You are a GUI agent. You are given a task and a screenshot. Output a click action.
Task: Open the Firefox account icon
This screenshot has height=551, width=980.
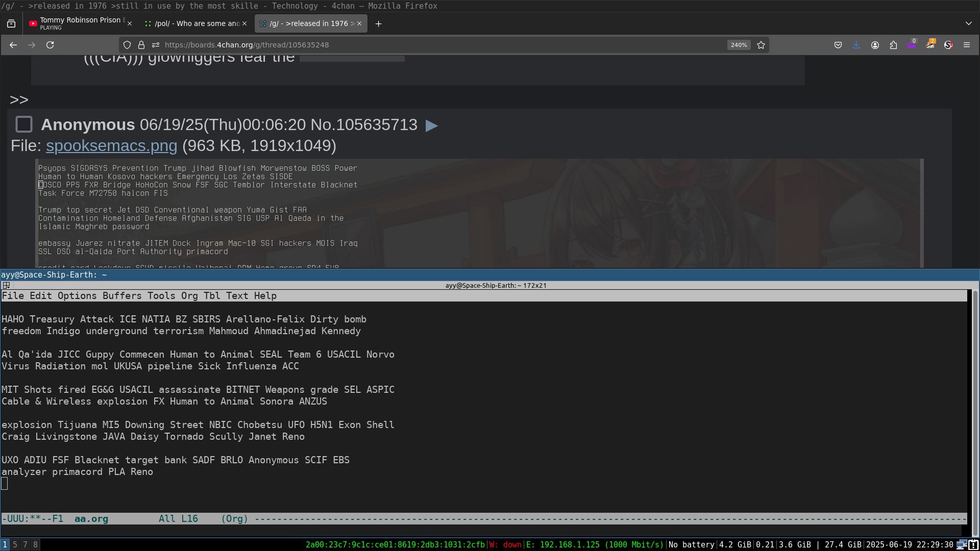(875, 45)
